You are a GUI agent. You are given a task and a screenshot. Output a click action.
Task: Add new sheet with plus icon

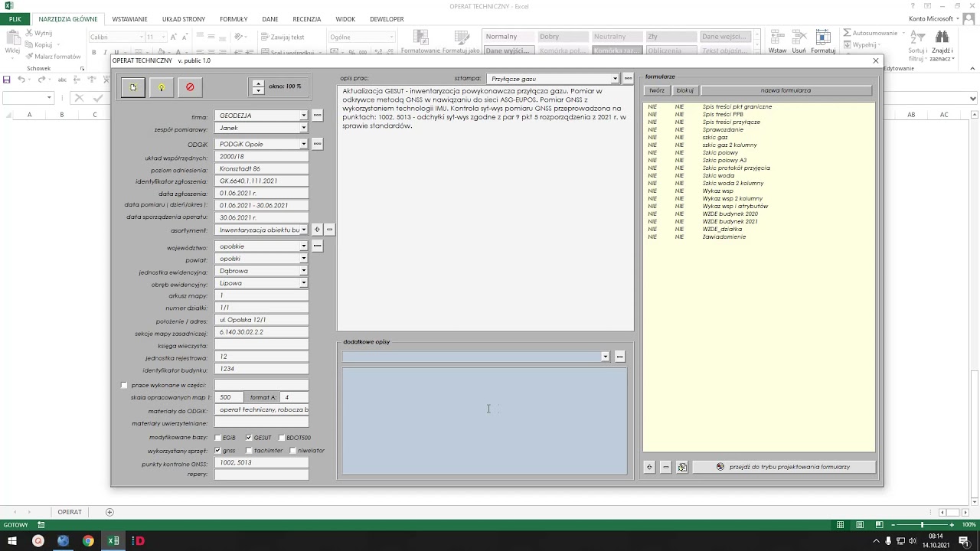click(109, 512)
